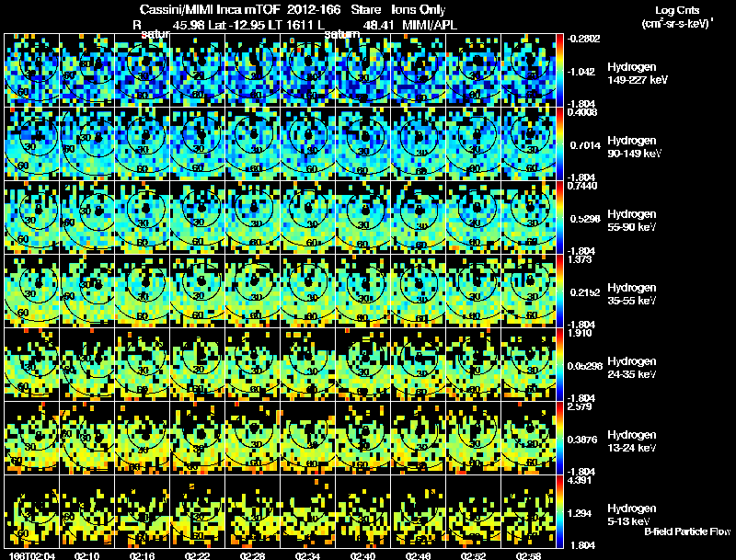Click the color bar for Hydrogen 55-90 keV
The width and height of the screenshot is (736, 560).
point(559,217)
